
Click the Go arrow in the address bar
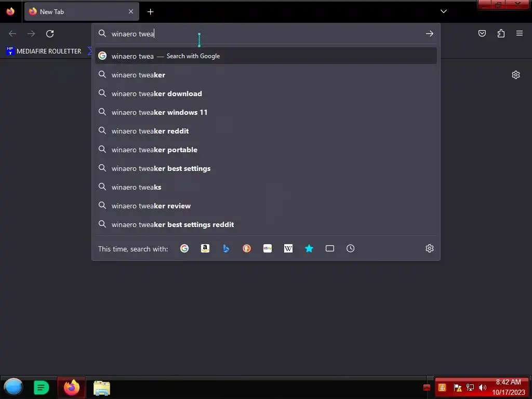pyautogui.click(x=430, y=34)
